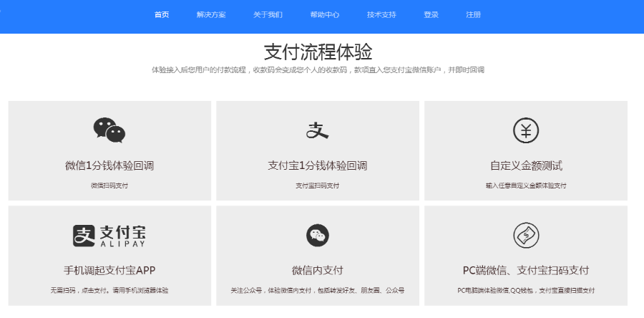Select 技术支持 in navigation bar
Screen dimensions: 644x318
[381, 15]
